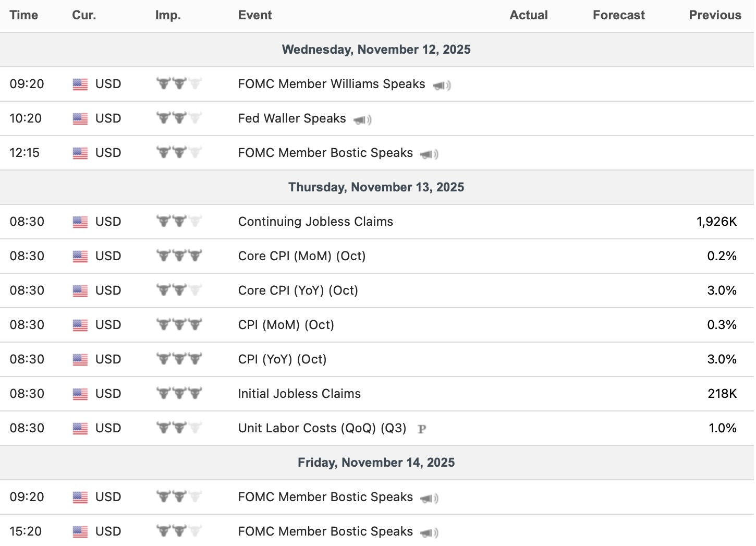Click speaker icon for 15:20 Bostic Speaks event
The height and width of the screenshot is (546, 756).
[429, 532]
